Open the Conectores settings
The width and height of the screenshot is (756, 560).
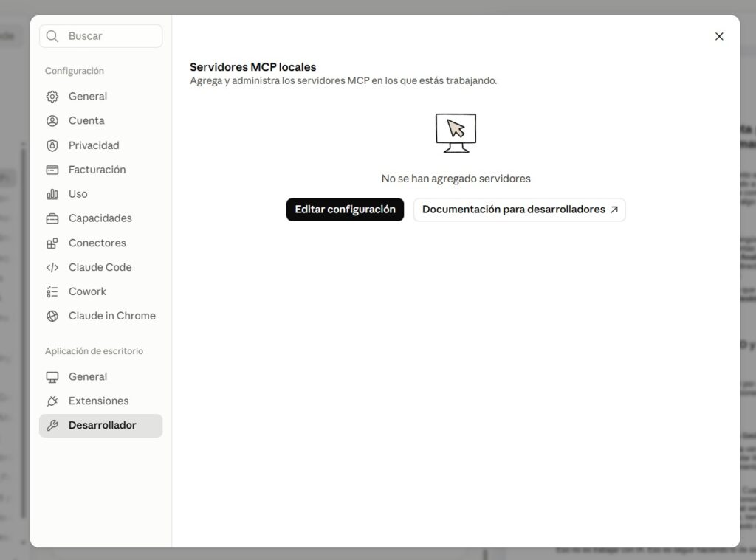[100, 243]
